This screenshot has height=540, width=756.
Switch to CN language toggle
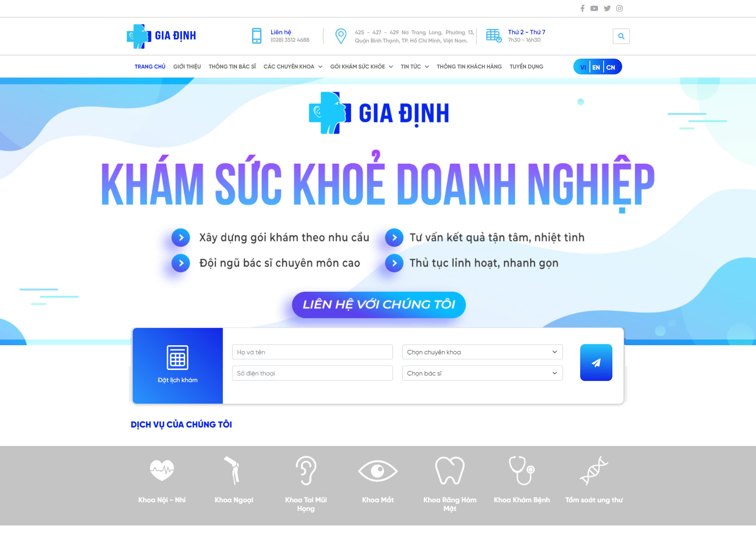click(612, 67)
